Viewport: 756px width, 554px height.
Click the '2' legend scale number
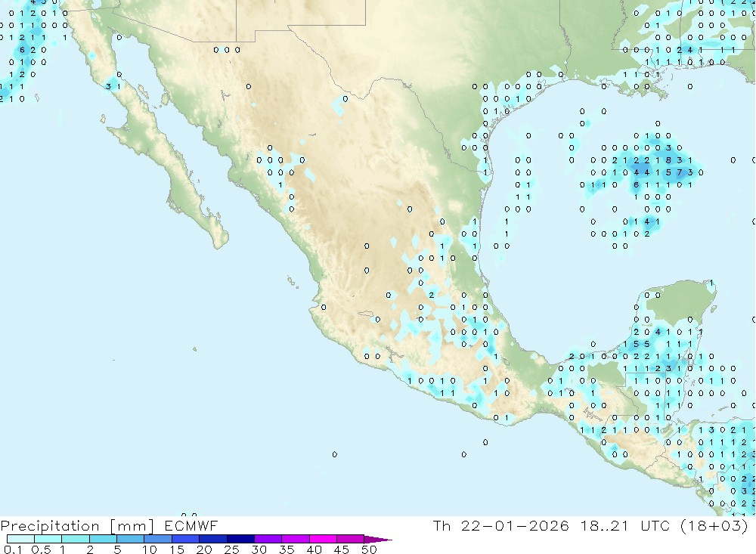tap(89, 549)
